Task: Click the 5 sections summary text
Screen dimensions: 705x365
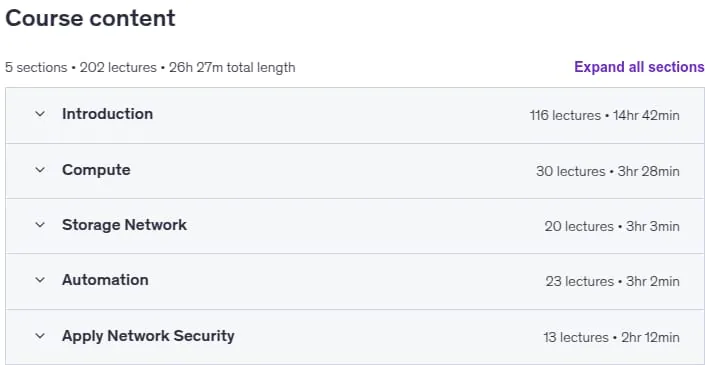Action: [36, 67]
